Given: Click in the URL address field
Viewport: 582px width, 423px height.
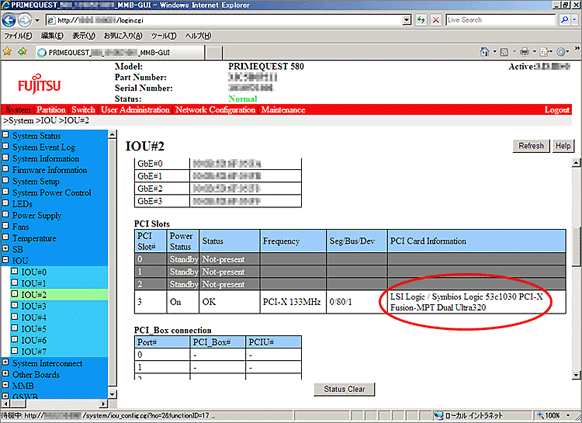Looking at the screenshot, I should (225, 20).
